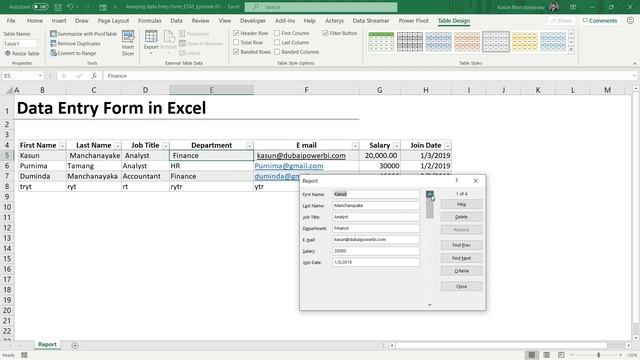Click the user account avatar picture
Viewport: 640px width, 360px height.
[554, 7]
